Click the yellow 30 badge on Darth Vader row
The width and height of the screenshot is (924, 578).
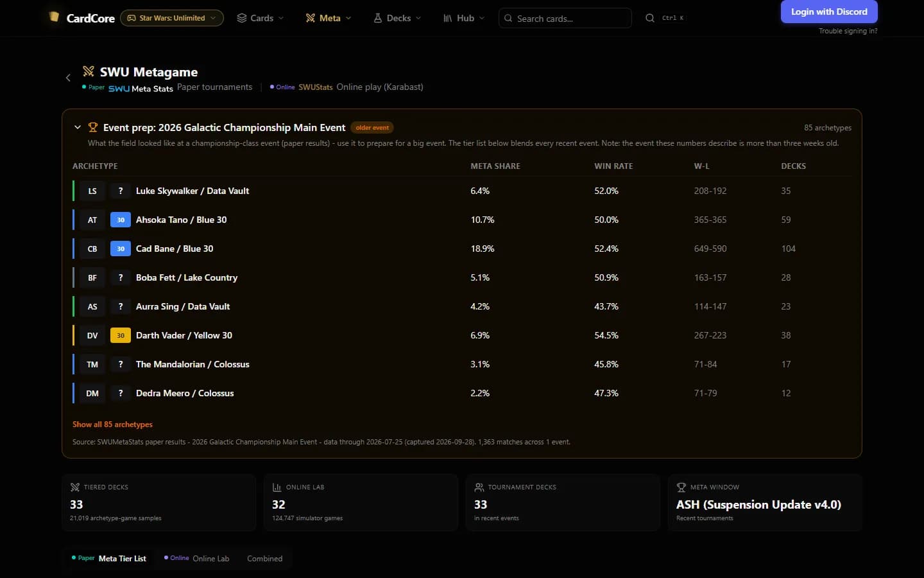click(121, 335)
